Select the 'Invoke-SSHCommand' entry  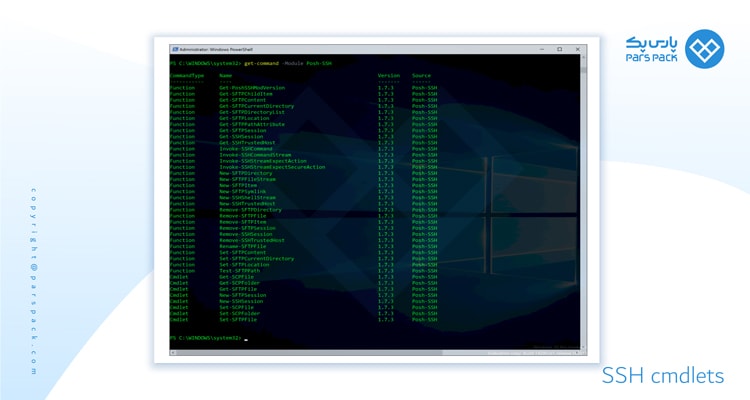coord(246,149)
